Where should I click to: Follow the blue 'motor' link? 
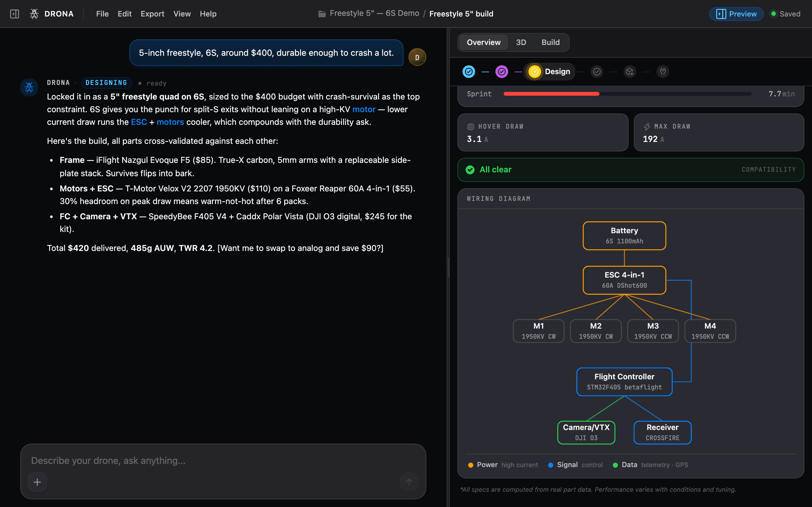pos(364,109)
